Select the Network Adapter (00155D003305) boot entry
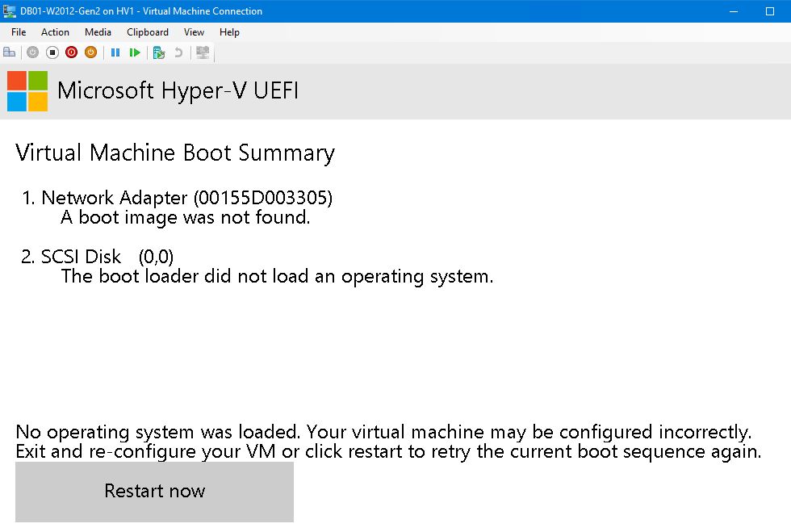 click(x=177, y=197)
